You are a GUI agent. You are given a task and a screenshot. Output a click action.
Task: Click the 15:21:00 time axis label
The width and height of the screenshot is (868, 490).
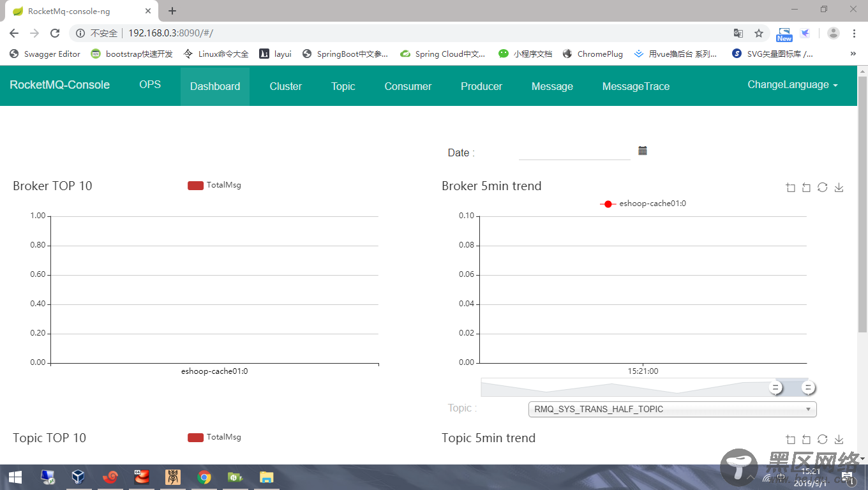[x=643, y=371]
